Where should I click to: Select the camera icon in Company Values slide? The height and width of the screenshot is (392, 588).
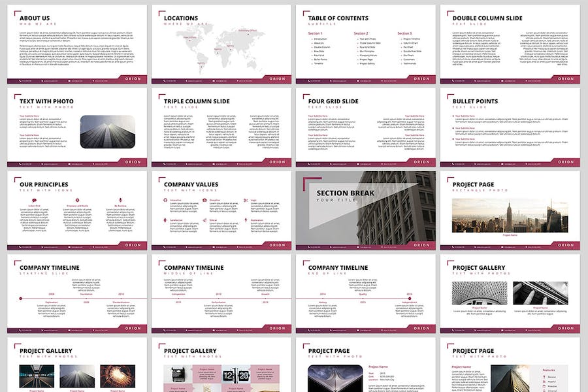205,200
